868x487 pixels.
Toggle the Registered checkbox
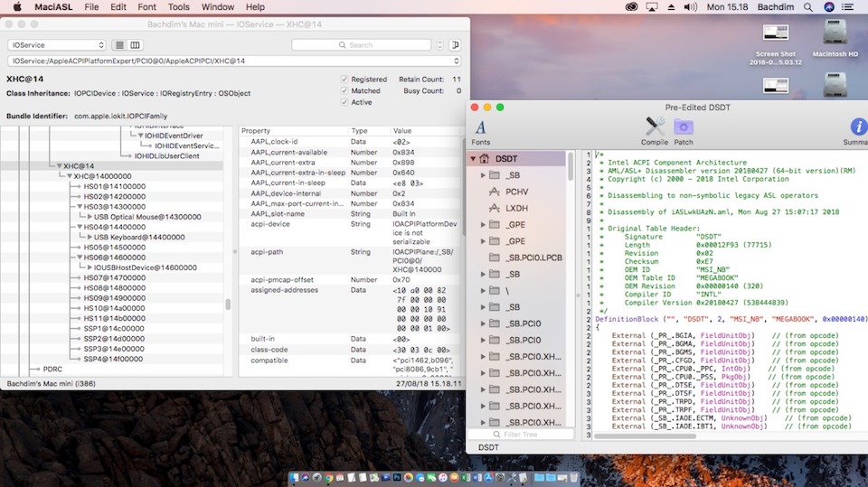(x=344, y=80)
